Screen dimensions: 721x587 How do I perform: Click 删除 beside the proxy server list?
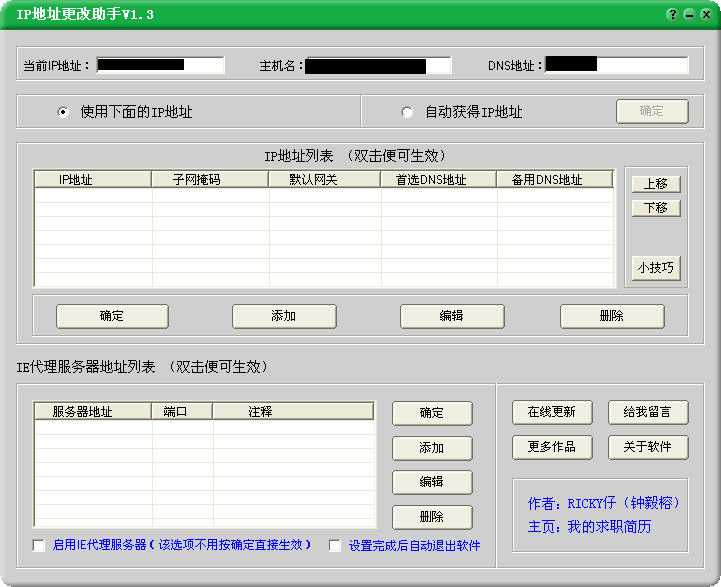tap(432, 517)
